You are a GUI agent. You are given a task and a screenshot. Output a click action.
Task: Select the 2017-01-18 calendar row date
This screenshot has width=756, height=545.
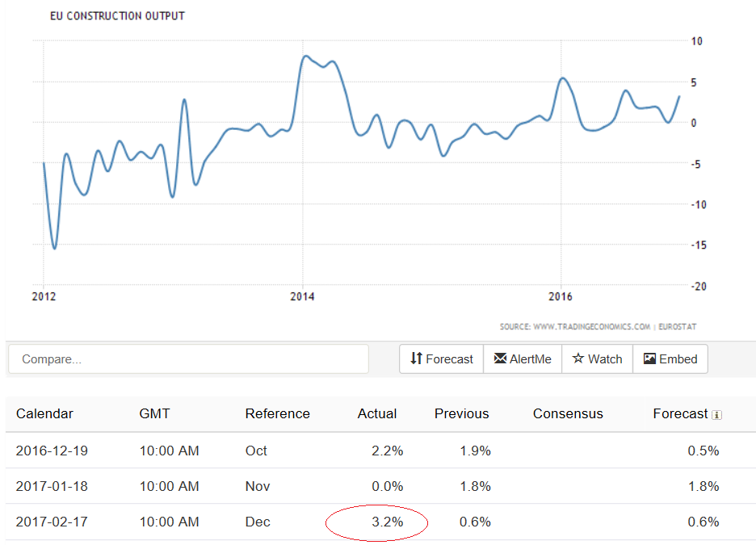click(x=52, y=486)
